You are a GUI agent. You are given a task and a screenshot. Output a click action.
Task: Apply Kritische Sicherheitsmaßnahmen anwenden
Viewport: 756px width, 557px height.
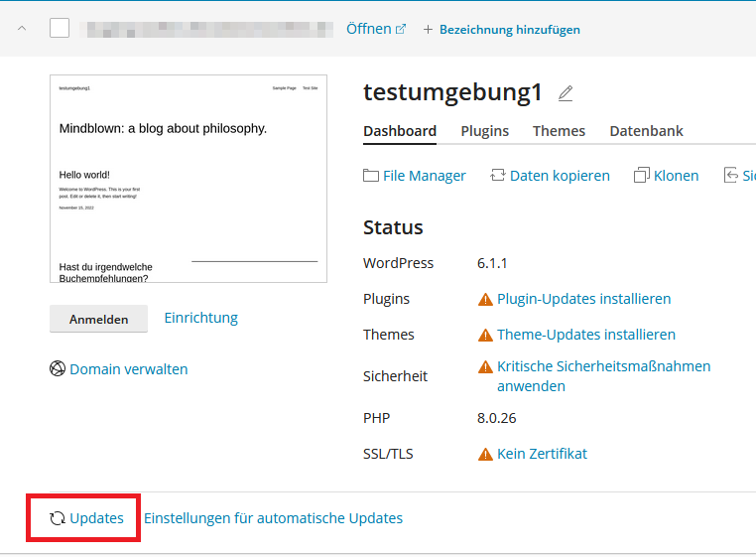tap(603, 376)
